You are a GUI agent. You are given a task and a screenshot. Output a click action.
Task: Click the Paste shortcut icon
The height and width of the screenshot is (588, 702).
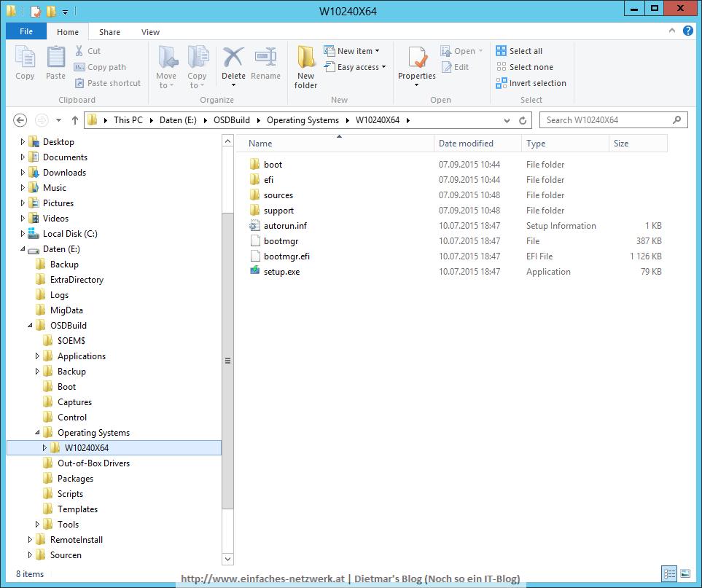pos(79,83)
